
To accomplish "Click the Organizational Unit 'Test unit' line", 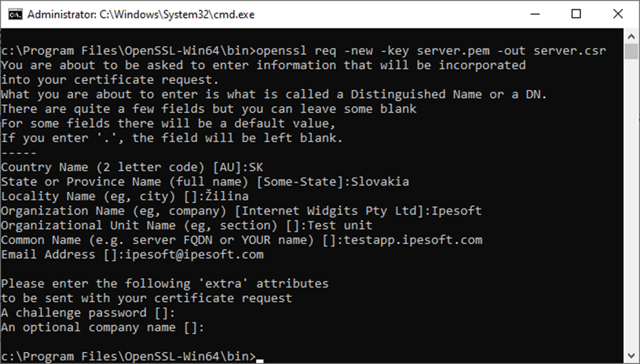I will [x=186, y=225].
